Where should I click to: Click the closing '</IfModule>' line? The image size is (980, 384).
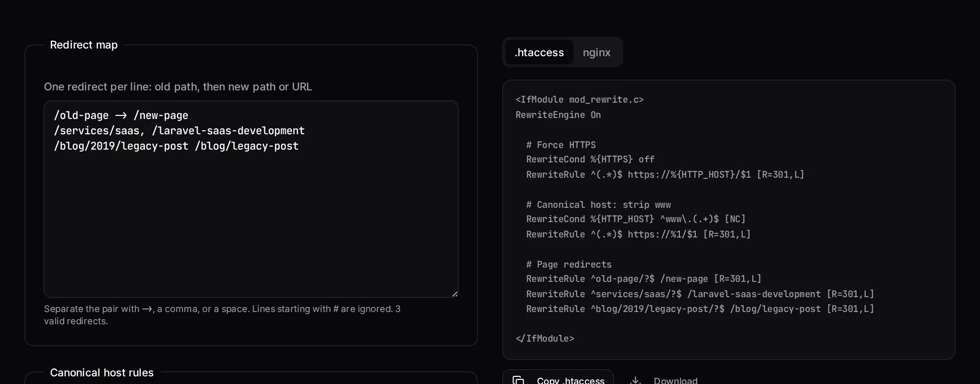pyautogui.click(x=545, y=339)
